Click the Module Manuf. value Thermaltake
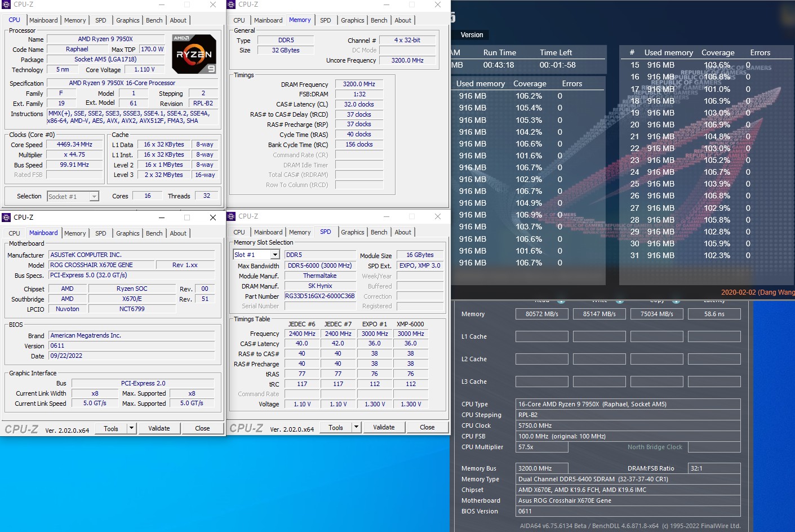 pyautogui.click(x=320, y=276)
